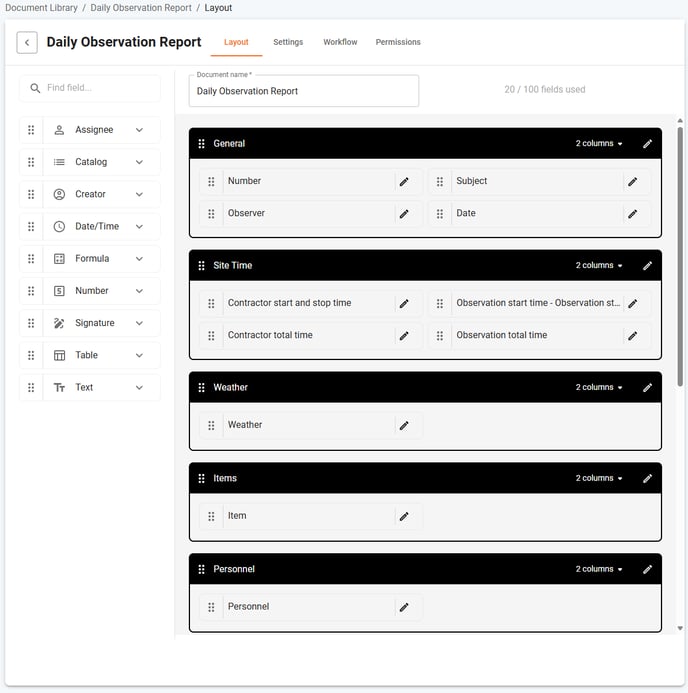The width and height of the screenshot is (688, 693).
Task: Open Personnel section columns dropdown
Action: (599, 569)
